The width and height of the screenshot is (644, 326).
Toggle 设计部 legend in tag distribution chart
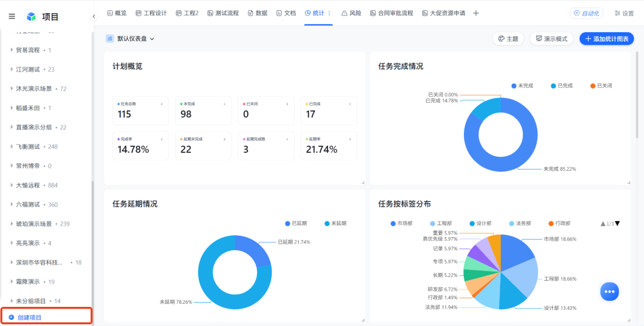point(480,224)
